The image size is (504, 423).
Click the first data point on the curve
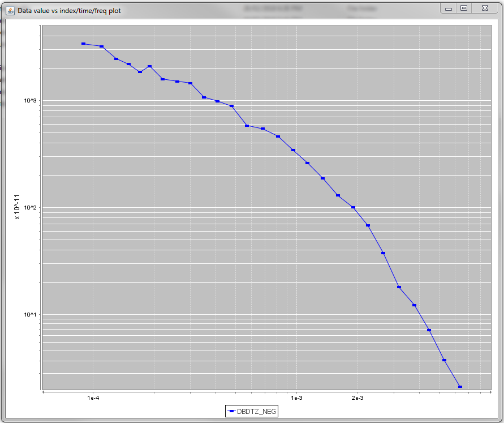pos(84,44)
